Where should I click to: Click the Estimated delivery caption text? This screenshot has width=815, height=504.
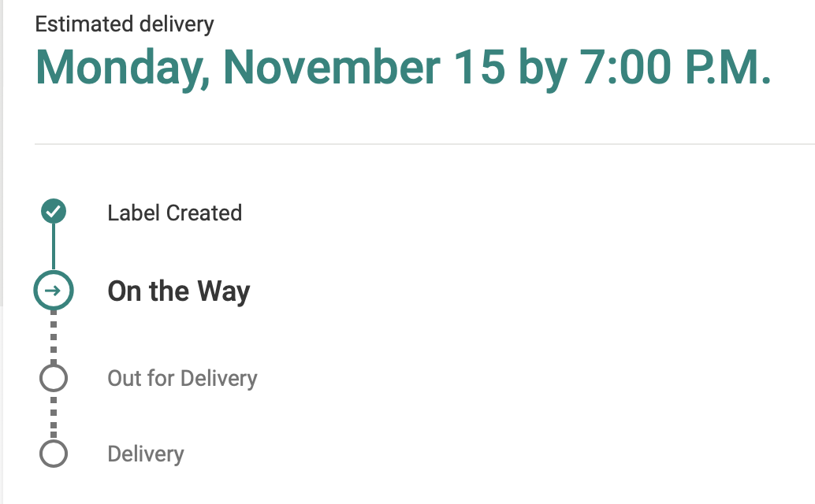(125, 24)
